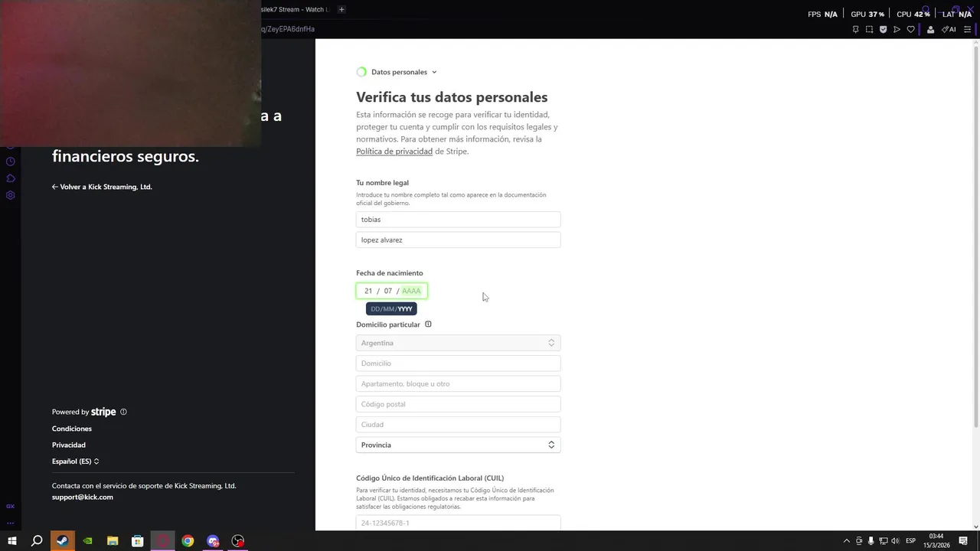980x551 pixels.
Task: Click the first name field containing tobias
Action: click(x=458, y=220)
